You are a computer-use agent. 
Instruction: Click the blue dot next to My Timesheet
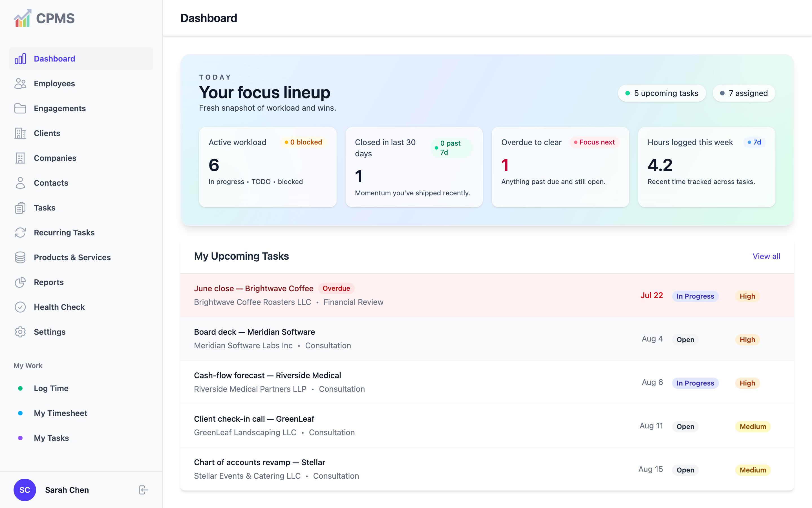[x=20, y=413]
